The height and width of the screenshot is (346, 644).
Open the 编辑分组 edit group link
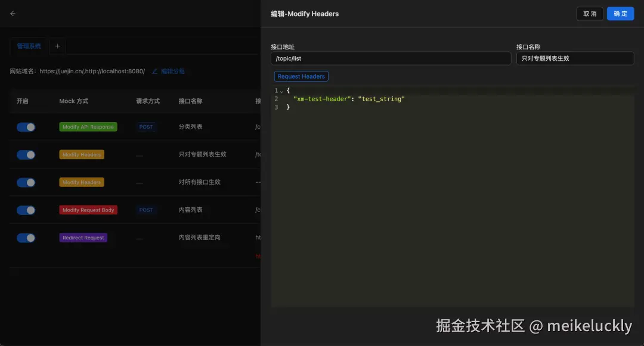pos(172,71)
